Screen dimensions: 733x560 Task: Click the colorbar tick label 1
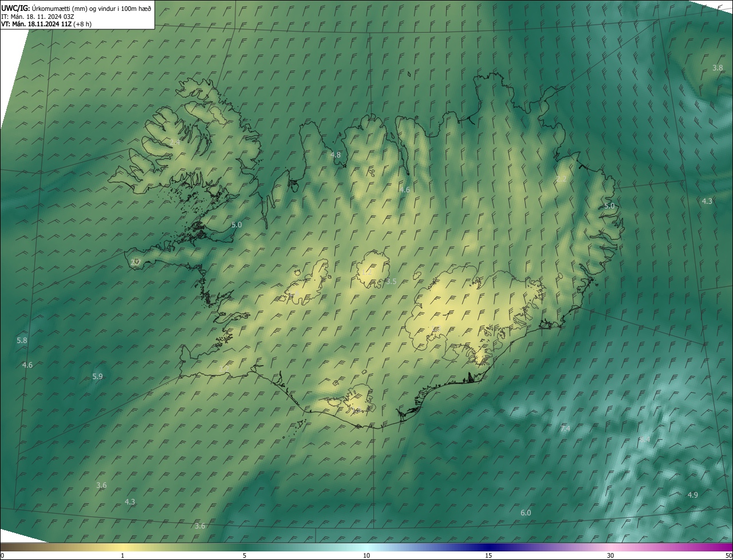pyautogui.click(x=123, y=555)
